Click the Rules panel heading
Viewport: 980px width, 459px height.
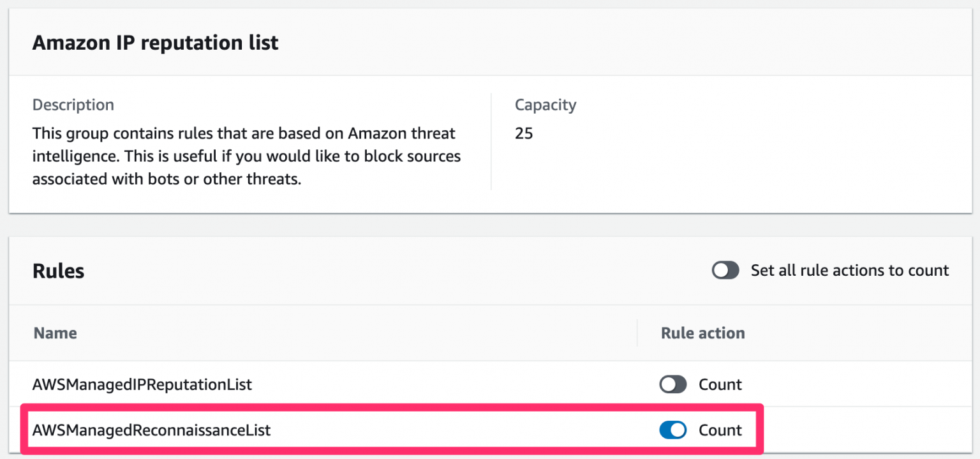(58, 271)
